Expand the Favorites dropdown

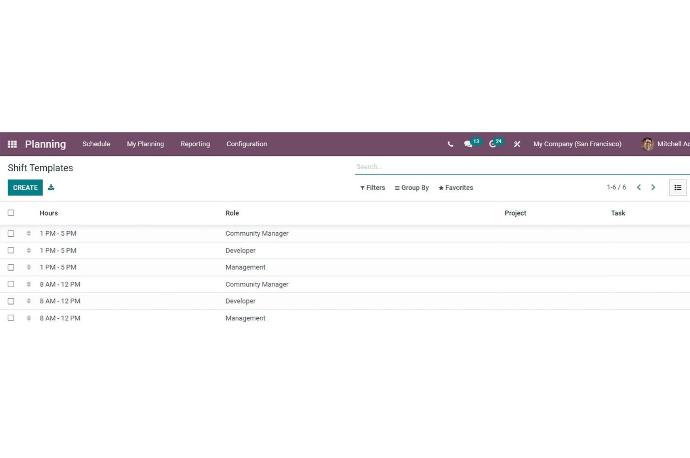point(456,188)
